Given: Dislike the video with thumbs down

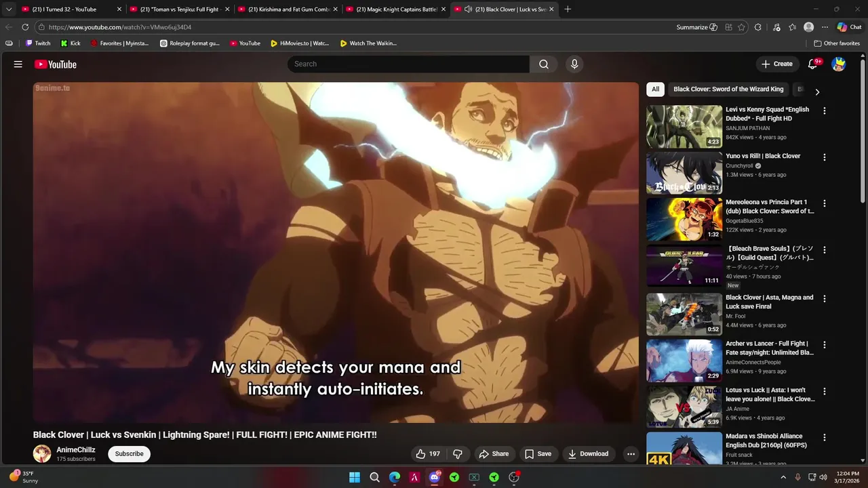Looking at the screenshot, I should tap(458, 454).
